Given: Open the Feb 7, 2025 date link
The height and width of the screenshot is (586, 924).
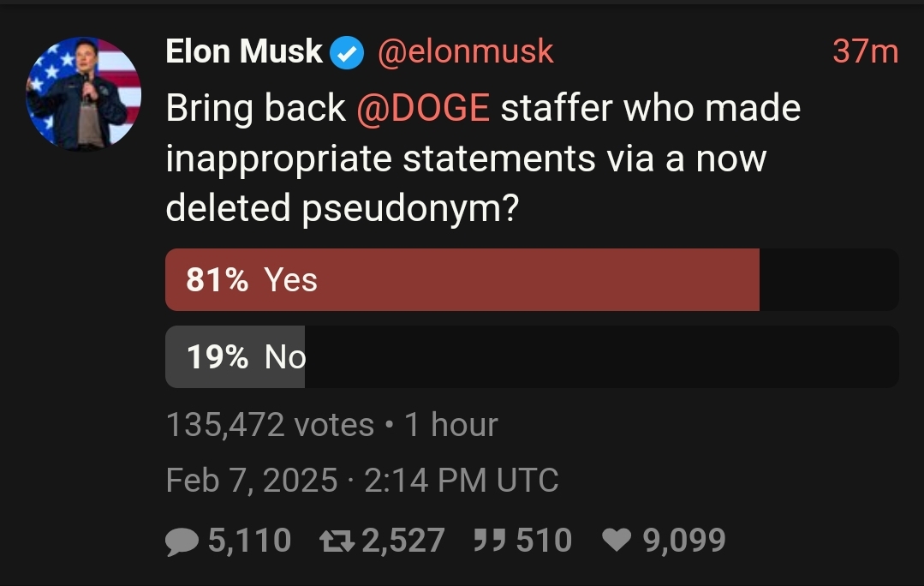Looking at the screenshot, I should (x=251, y=481).
